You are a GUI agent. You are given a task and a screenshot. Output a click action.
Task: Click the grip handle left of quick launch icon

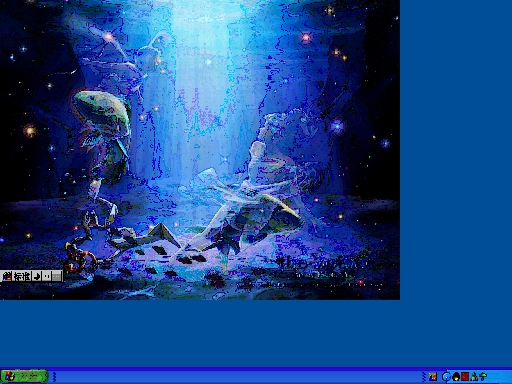point(424,377)
